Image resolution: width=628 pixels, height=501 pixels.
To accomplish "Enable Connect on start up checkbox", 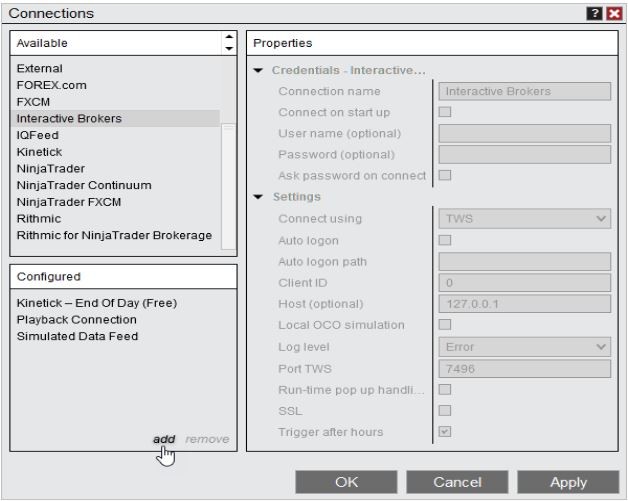I will pyautogui.click(x=445, y=112).
